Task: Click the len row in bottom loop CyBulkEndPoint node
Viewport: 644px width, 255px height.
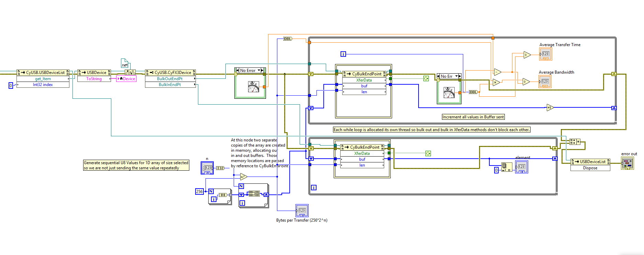Action: coord(362,165)
